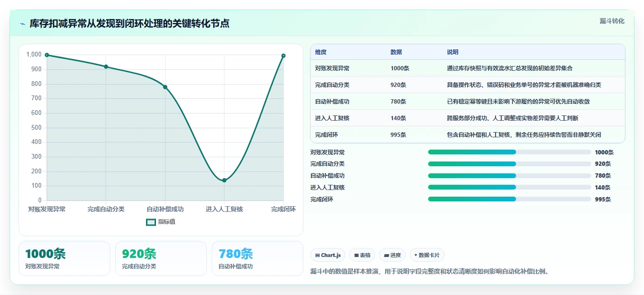Viewport: 644px width, 295px height.
Task: Select the 进度 tag chip
Action: [392, 255]
